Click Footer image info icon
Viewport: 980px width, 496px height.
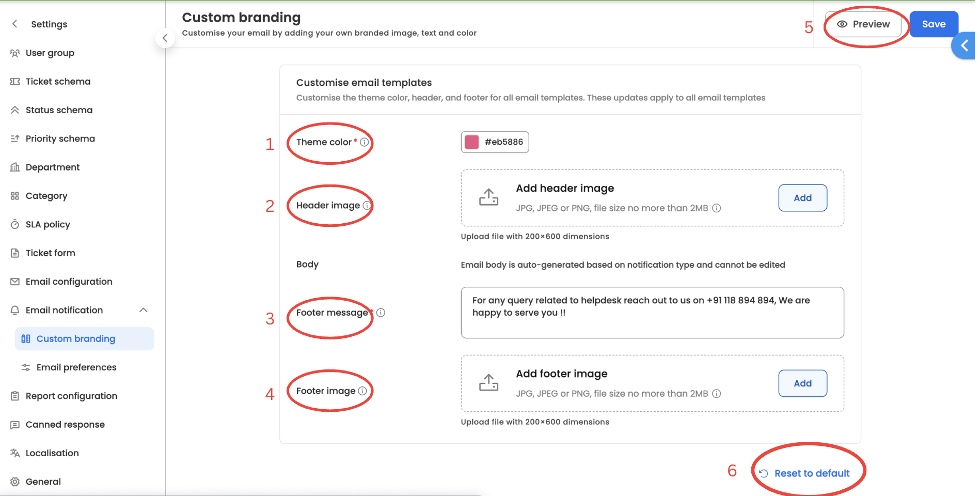coord(362,391)
